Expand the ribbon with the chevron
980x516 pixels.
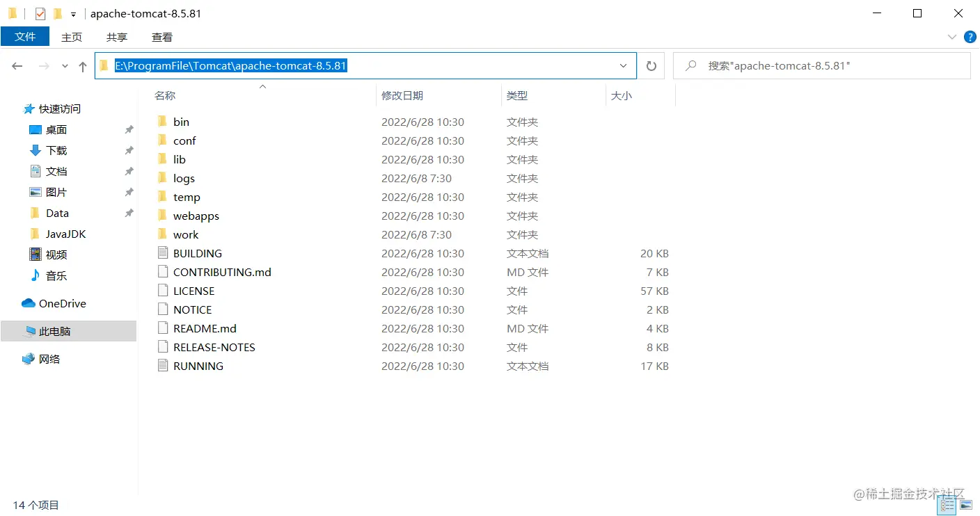[952, 37]
